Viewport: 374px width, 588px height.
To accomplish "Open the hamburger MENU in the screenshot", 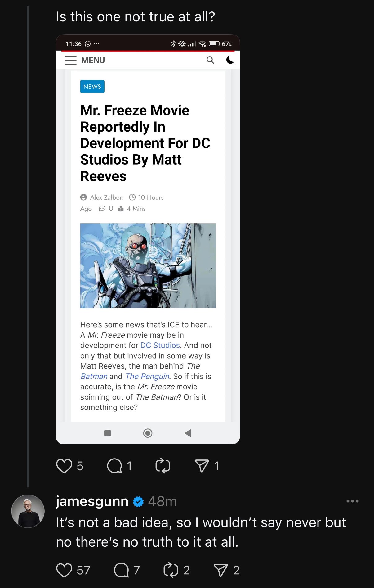I will pyautogui.click(x=85, y=60).
